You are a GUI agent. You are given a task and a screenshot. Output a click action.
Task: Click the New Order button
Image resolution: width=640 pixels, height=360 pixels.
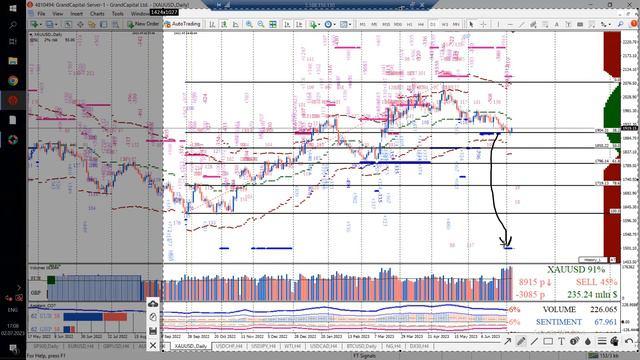[143, 24]
